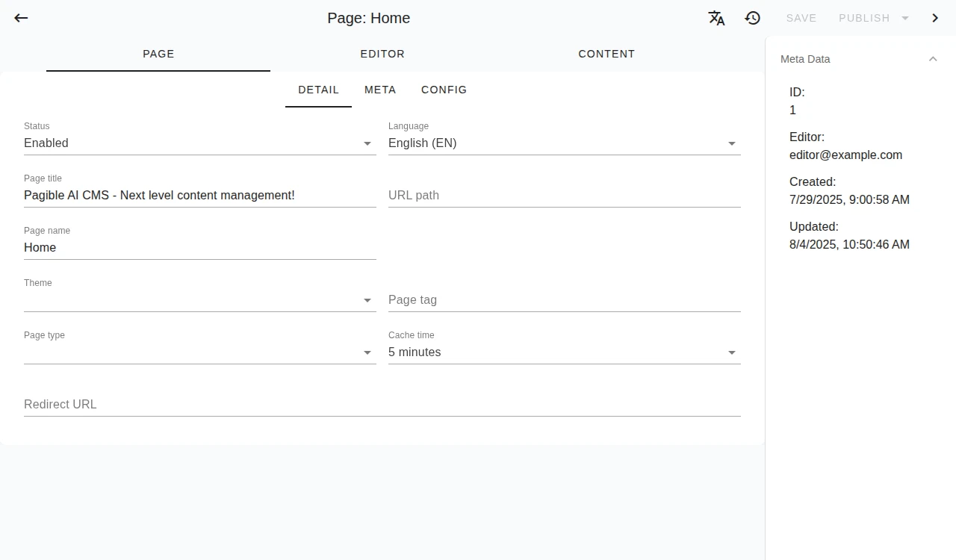Screen dimensions: 956x560
Task: Collapse the Meta Data panel
Action: (x=933, y=59)
